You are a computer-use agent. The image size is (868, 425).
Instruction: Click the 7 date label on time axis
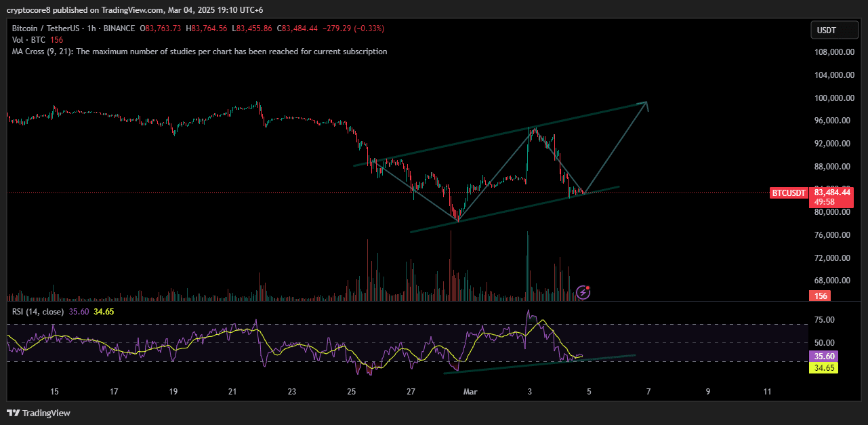click(648, 392)
